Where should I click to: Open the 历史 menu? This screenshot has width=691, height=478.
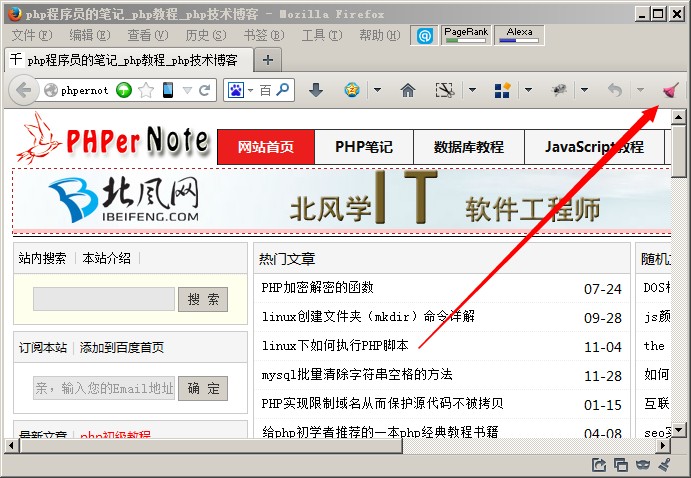tap(206, 35)
